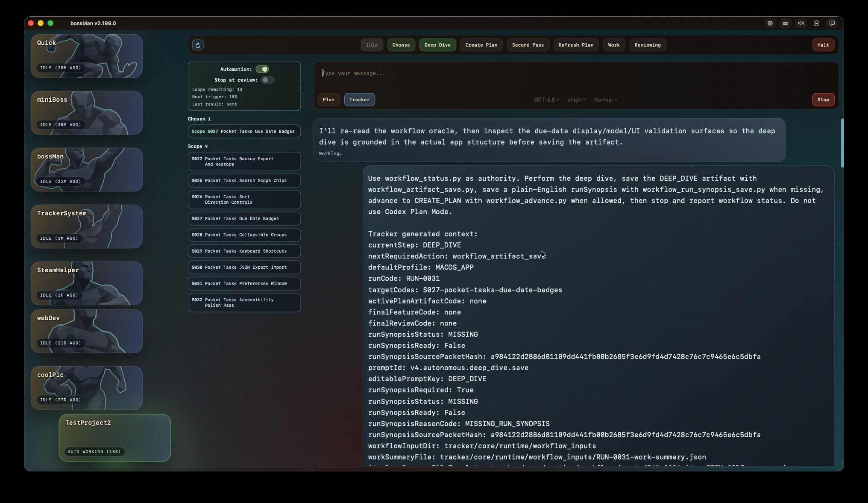868x503 pixels.
Task: Click the Tracker button below message input
Action: click(x=359, y=100)
